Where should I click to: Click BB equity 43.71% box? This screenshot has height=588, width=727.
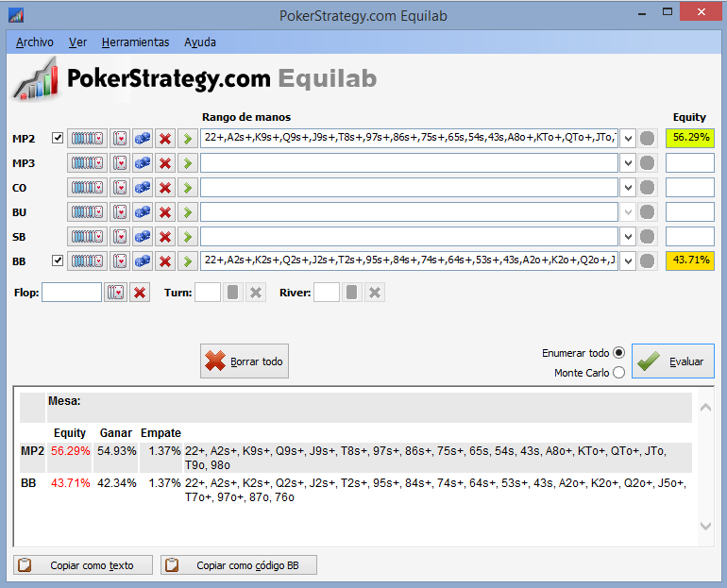pyautogui.click(x=690, y=260)
